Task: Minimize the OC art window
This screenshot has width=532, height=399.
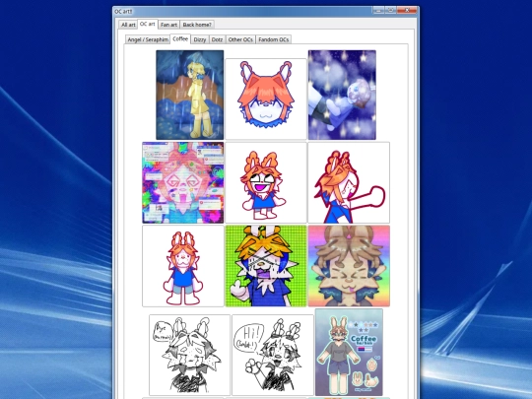Action: coord(378,10)
